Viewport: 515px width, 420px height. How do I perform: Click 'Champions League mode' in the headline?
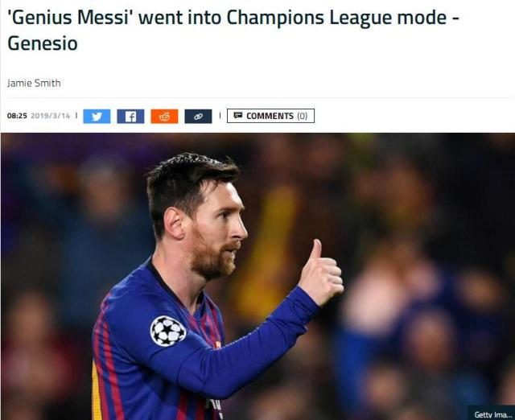tap(336, 18)
